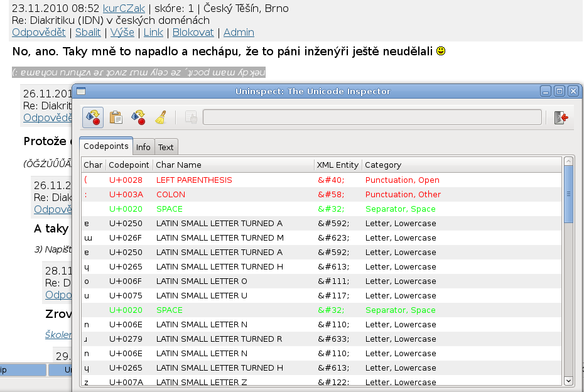Click the clipboard paste icon
The height and width of the screenshot is (392, 584).
116,117
